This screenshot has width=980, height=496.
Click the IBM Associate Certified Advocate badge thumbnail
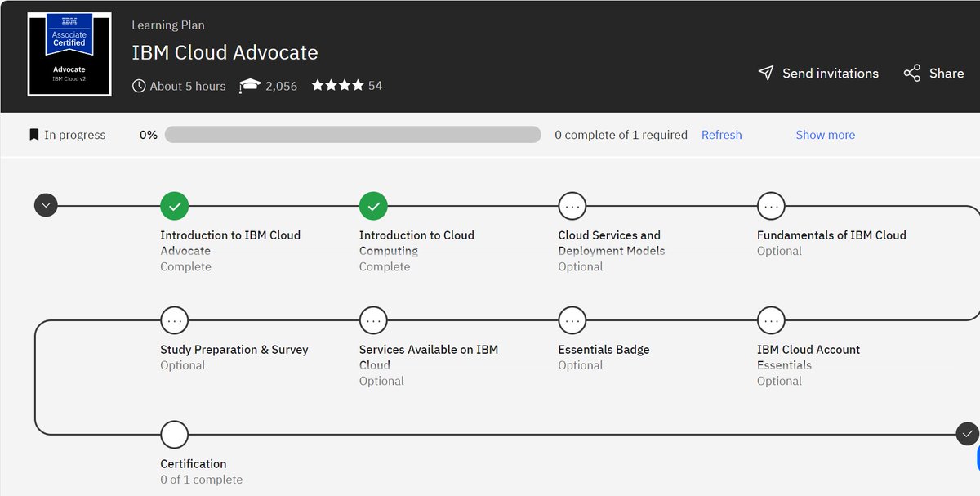[x=69, y=54]
